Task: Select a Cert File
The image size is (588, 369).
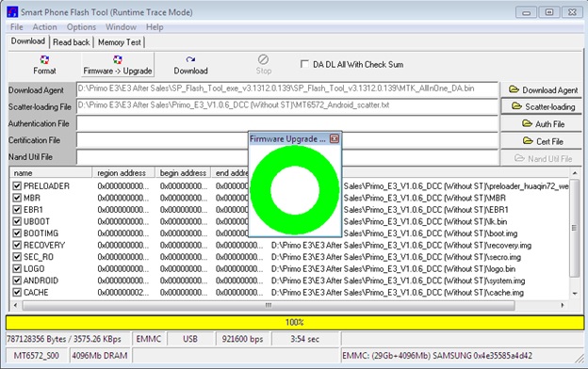Action: (543, 141)
